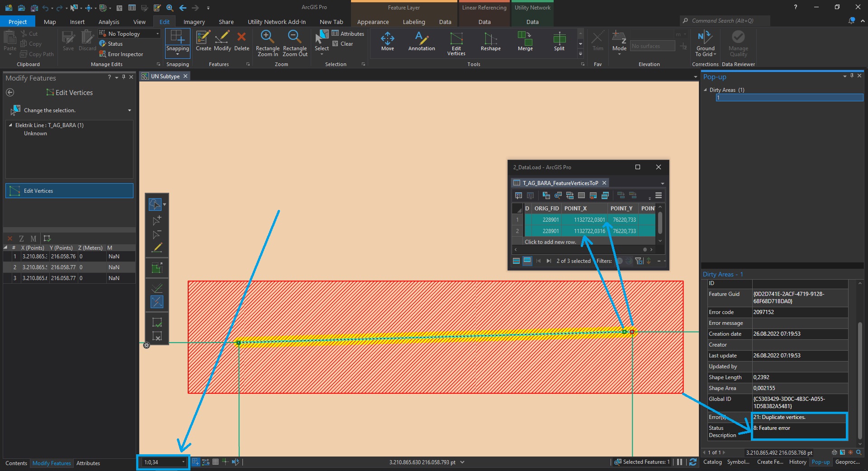Pick the Reshape tool

(491, 41)
